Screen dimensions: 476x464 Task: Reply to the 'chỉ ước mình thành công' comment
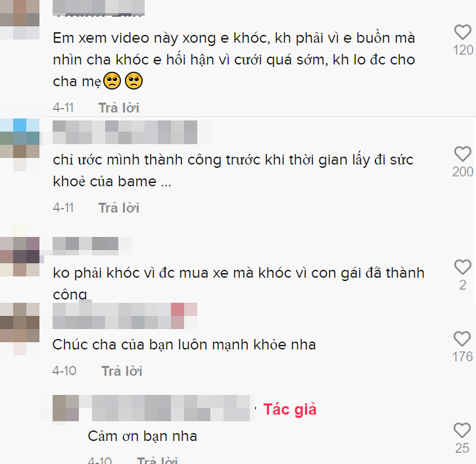(x=119, y=208)
